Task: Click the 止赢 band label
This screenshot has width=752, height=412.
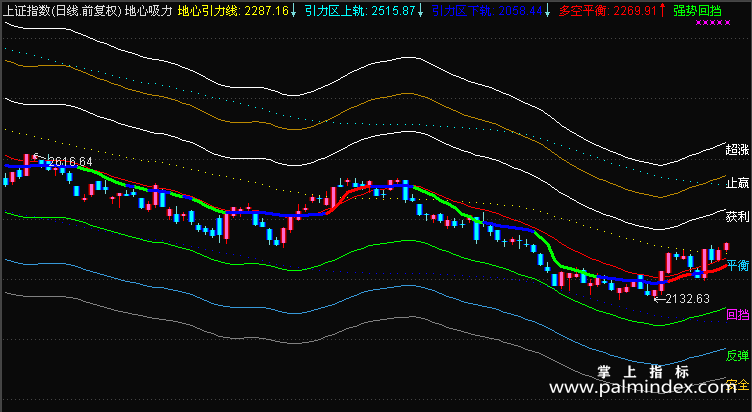Action: [x=737, y=183]
